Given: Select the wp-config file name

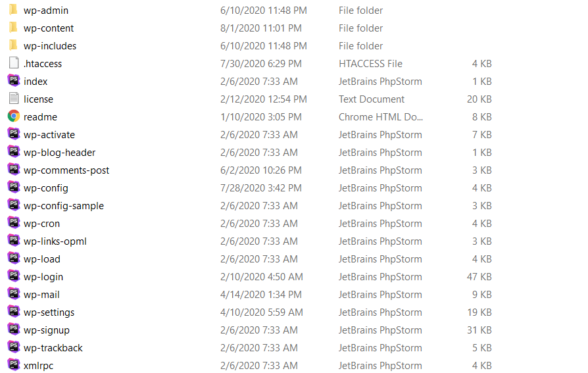Looking at the screenshot, I should coord(46,188).
